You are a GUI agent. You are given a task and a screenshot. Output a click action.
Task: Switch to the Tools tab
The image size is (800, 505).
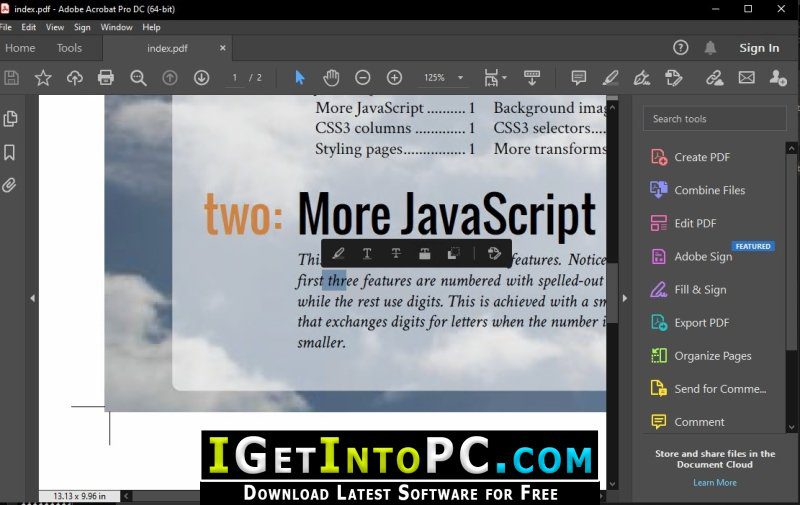point(69,48)
